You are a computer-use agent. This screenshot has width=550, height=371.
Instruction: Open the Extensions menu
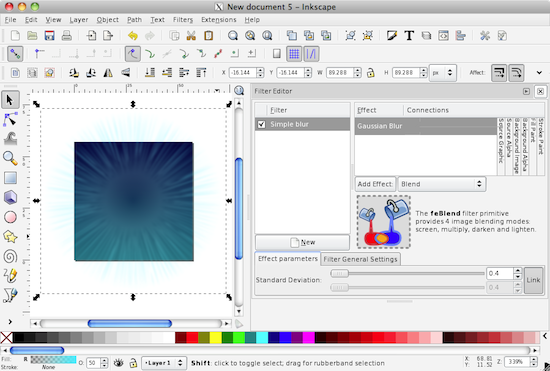[x=219, y=20]
